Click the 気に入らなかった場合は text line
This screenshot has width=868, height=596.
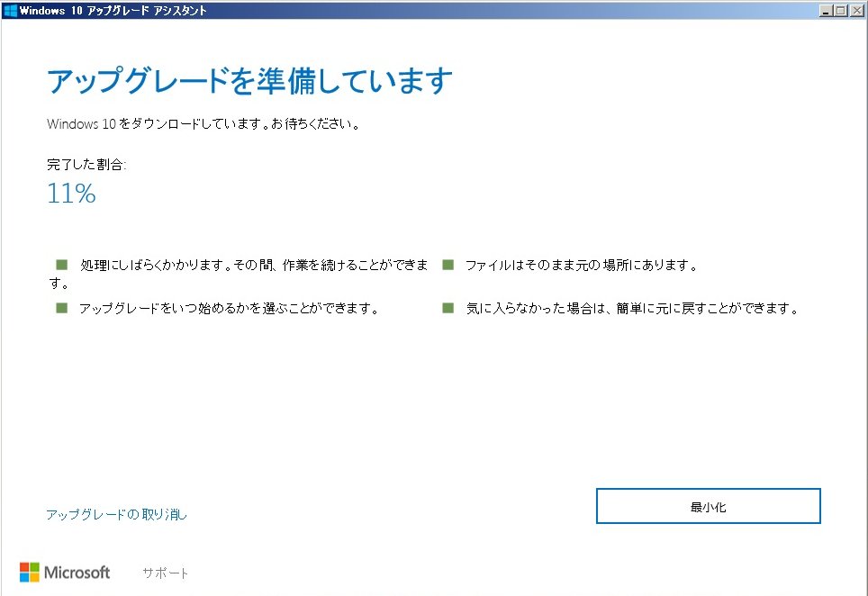click(631, 308)
